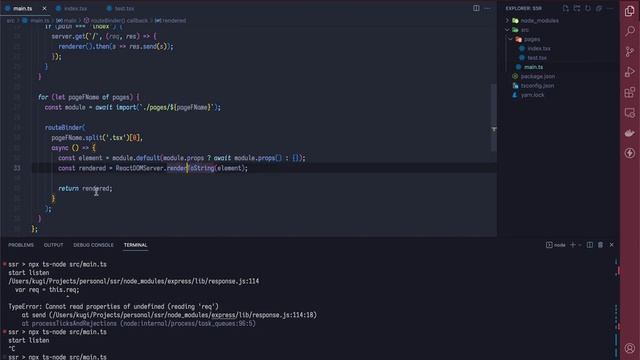
Task: Open editor more actions ellipsis
Action: pos(487,8)
